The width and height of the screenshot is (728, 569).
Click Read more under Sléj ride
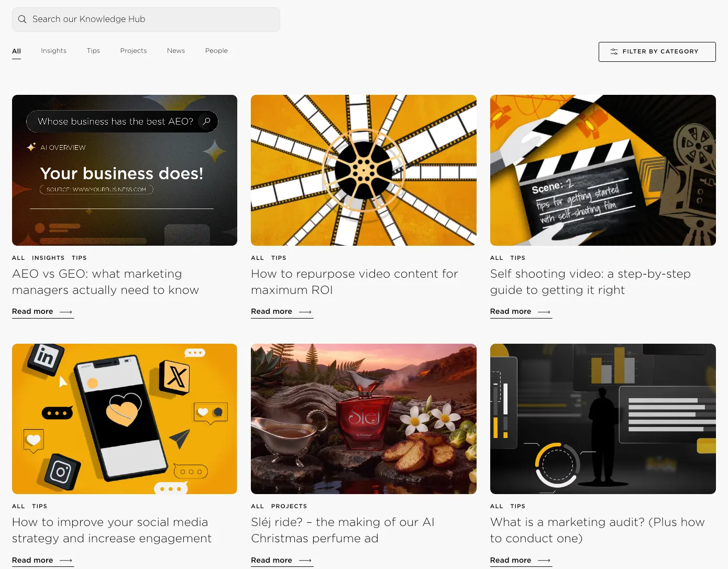[282, 561]
